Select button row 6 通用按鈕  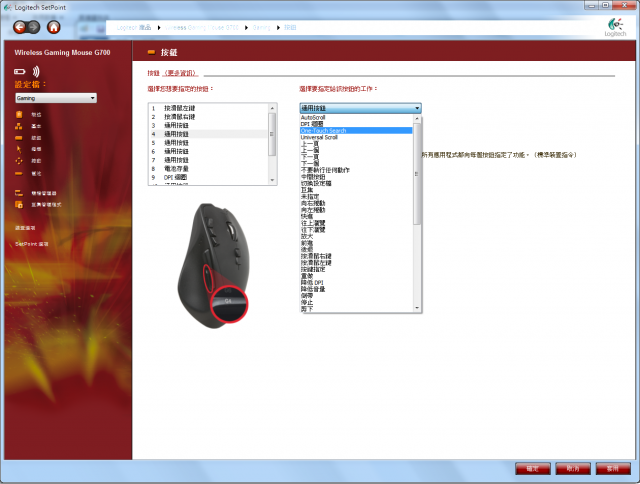pyautogui.click(x=208, y=151)
